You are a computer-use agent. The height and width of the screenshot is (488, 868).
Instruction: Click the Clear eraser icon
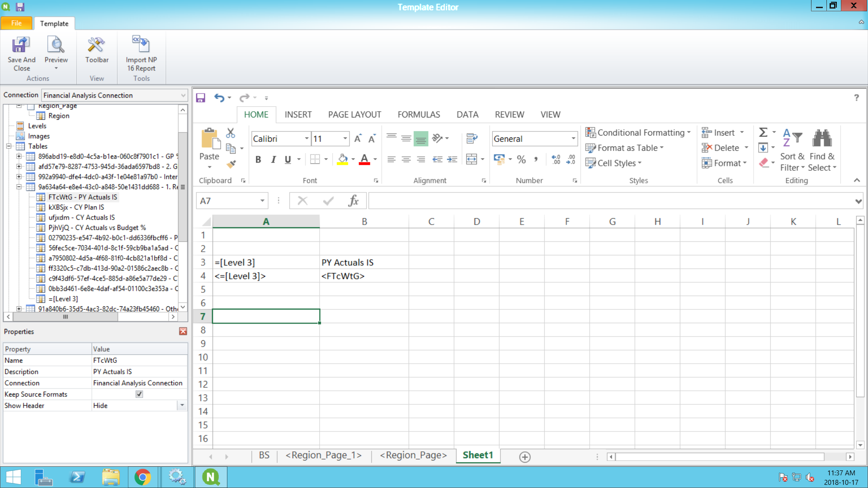tap(764, 163)
